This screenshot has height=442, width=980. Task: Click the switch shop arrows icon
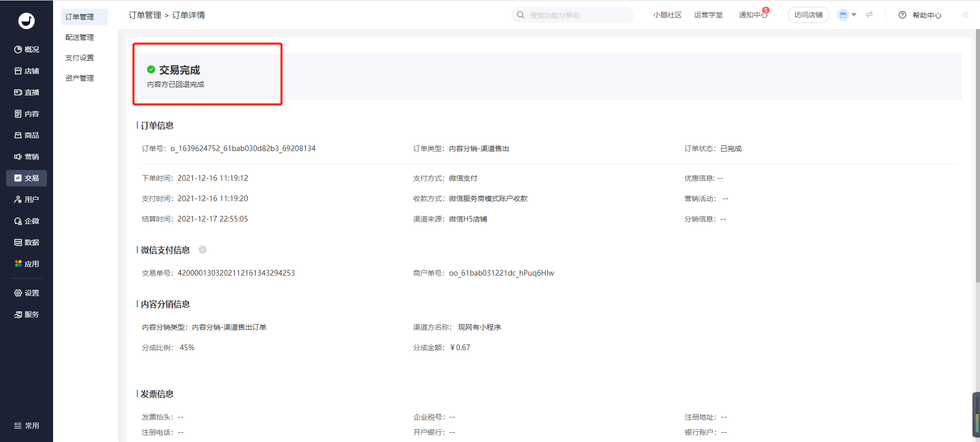pyautogui.click(x=869, y=15)
